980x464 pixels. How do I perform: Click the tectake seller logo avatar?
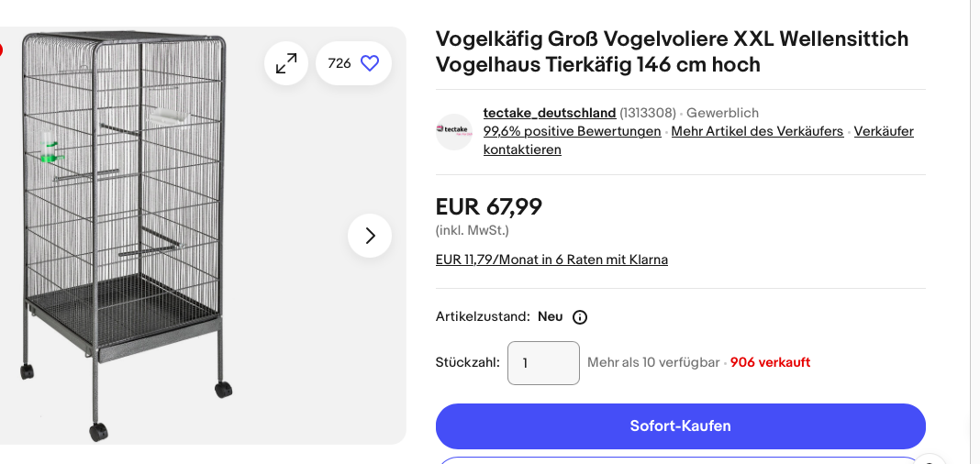tap(453, 132)
